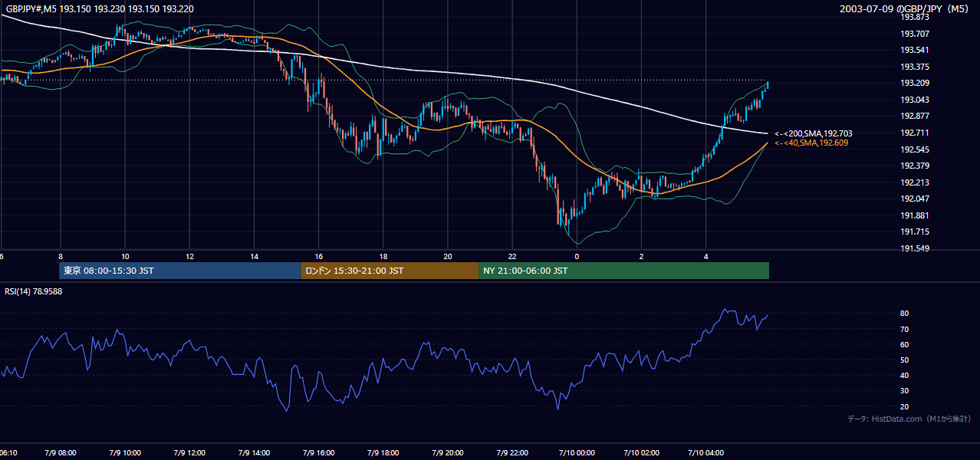Click price scale value 192.379
Viewport: 980px width, 460px height.
(x=916, y=166)
